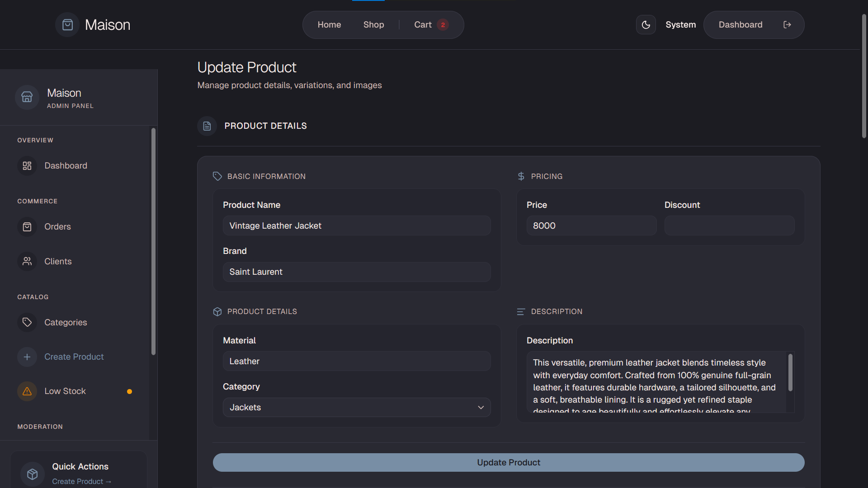868x488 pixels.
Task: Click the 'COMMERCE' section label
Action: click(x=38, y=202)
